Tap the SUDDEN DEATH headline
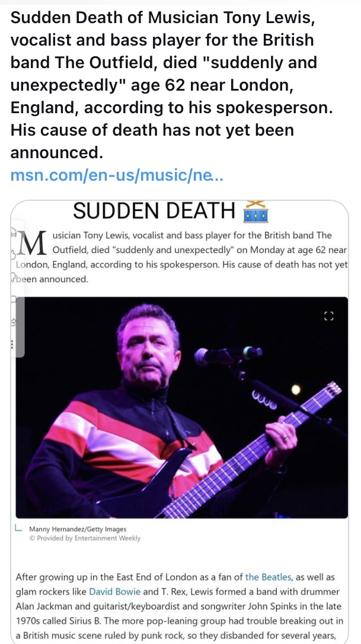This screenshot has height=644, width=361. (154, 210)
